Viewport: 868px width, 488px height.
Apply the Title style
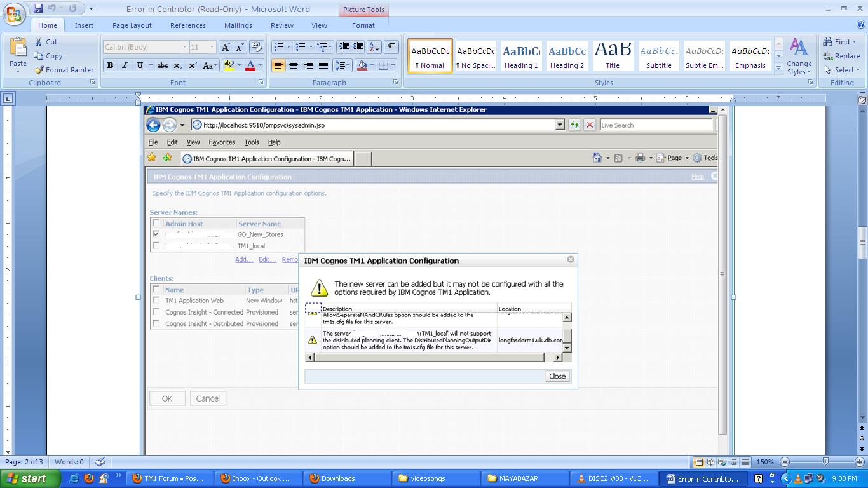[613, 56]
